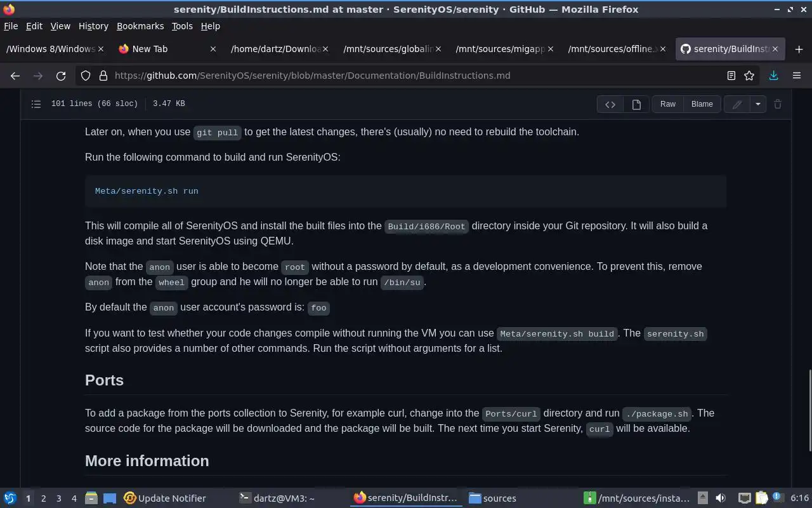Close the serenity/BuildInstructions tab
812x508 pixels.
(775, 49)
